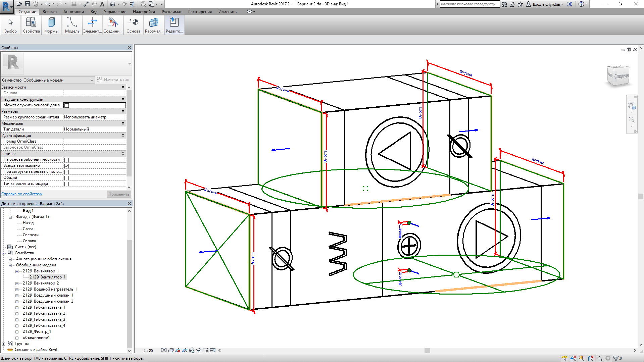Click the keyword search input field
Image resolution: width=644 pixels, height=362 pixels.
(470, 4)
